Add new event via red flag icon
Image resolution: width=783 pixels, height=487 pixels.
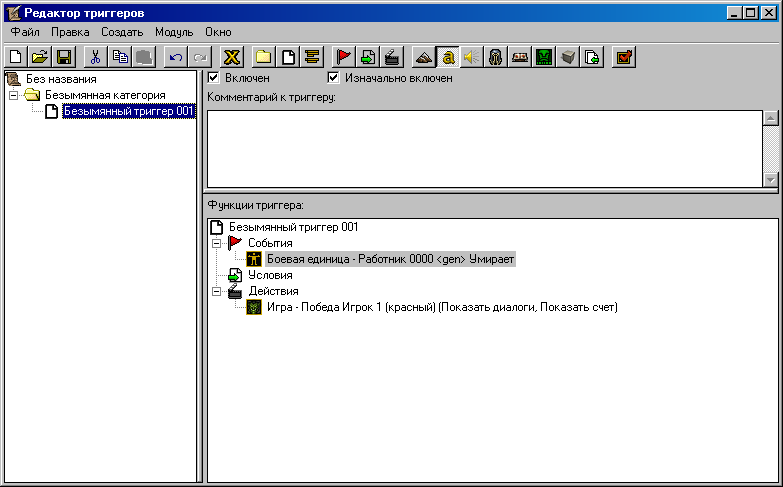344,57
